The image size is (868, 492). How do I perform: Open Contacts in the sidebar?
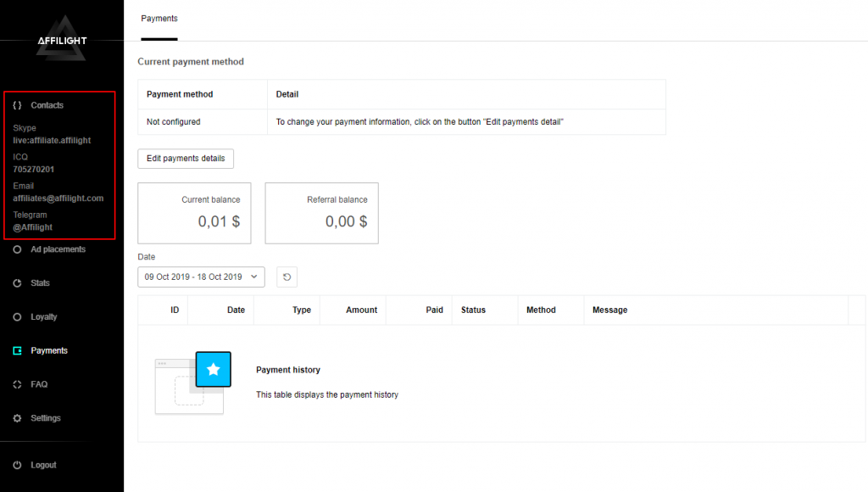pyautogui.click(x=47, y=105)
